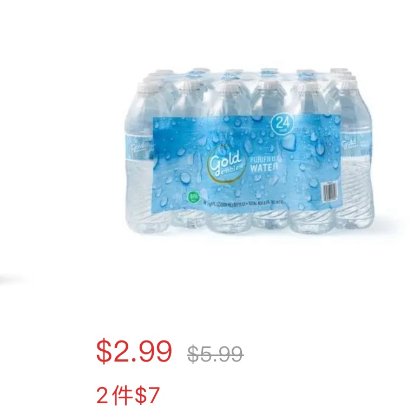Click the red $2.99 sale price
420x420 pixels.
tap(134, 352)
